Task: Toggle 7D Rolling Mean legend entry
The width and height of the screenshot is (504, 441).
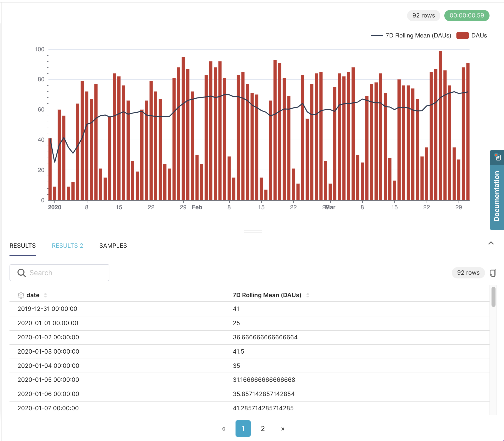Action: [x=418, y=35]
